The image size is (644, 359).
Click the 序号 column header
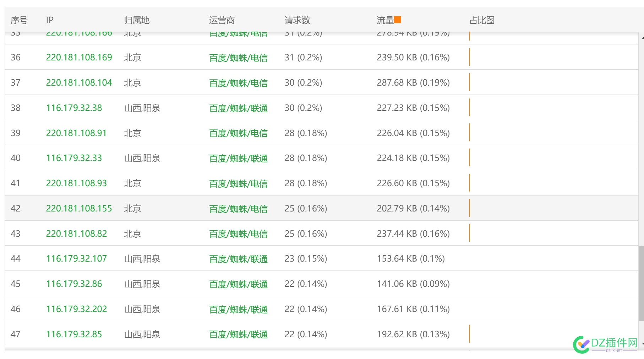[19, 20]
